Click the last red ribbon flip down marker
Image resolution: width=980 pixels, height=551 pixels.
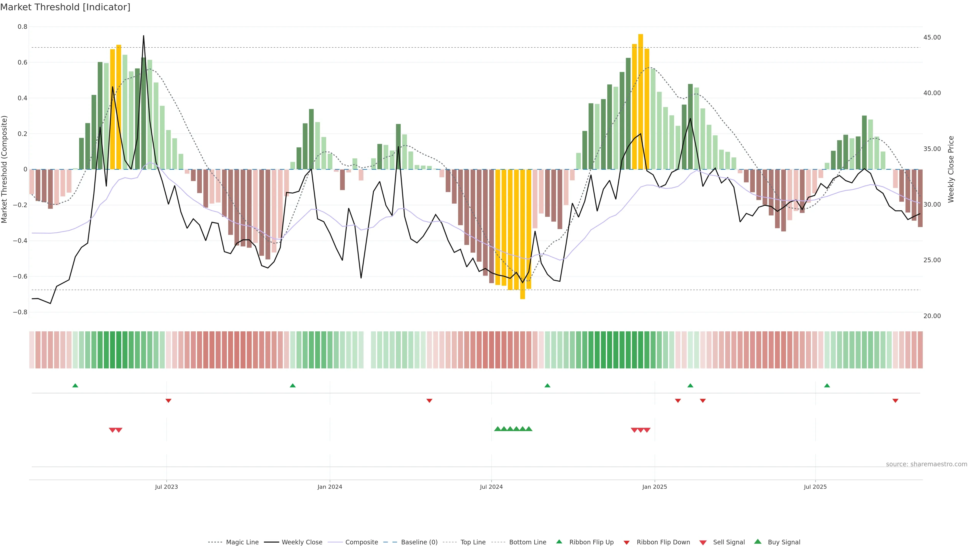(895, 400)
